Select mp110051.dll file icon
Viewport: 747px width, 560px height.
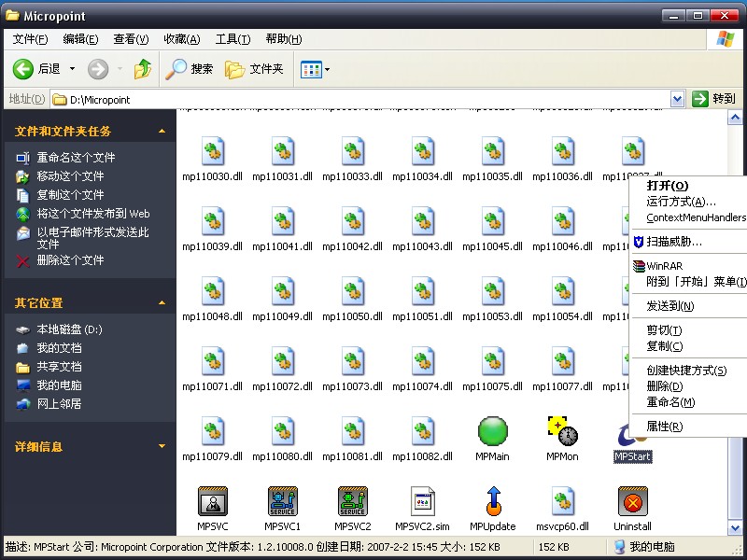click(x=423, y=291)
